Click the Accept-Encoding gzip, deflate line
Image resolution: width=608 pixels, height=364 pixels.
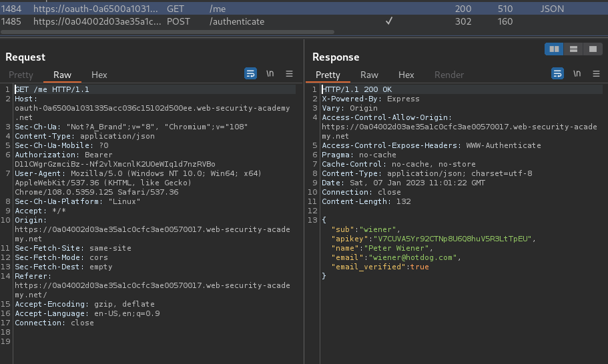pos(85,304)
